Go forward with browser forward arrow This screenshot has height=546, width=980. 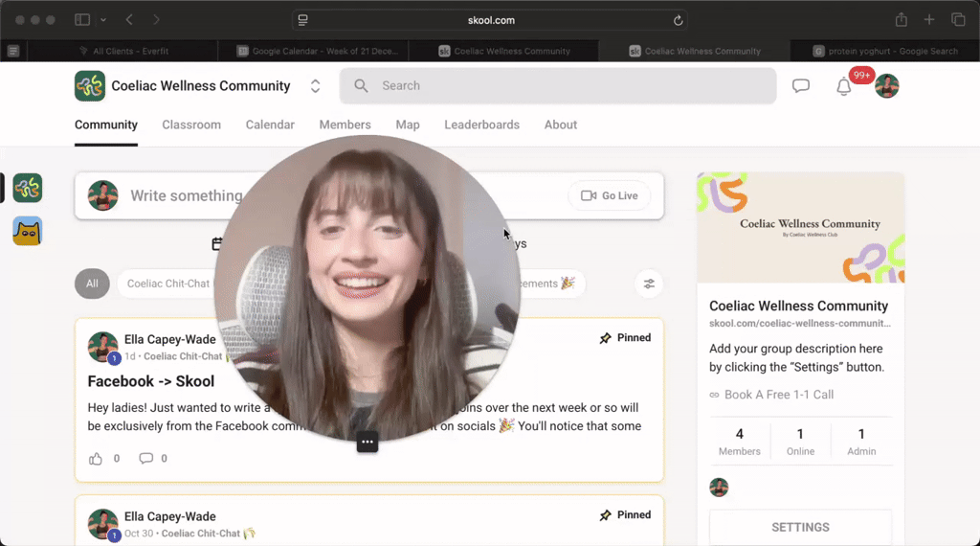pos(156,20)
